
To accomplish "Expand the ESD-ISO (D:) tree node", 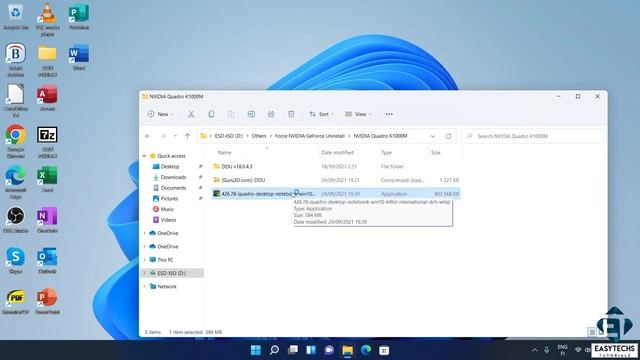I will (144, 273).
